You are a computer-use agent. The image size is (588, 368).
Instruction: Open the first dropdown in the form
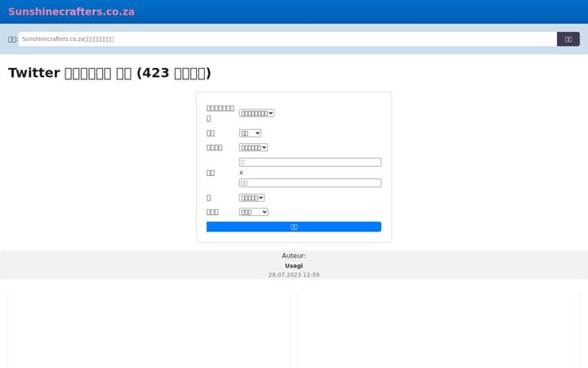coord(257,113)
